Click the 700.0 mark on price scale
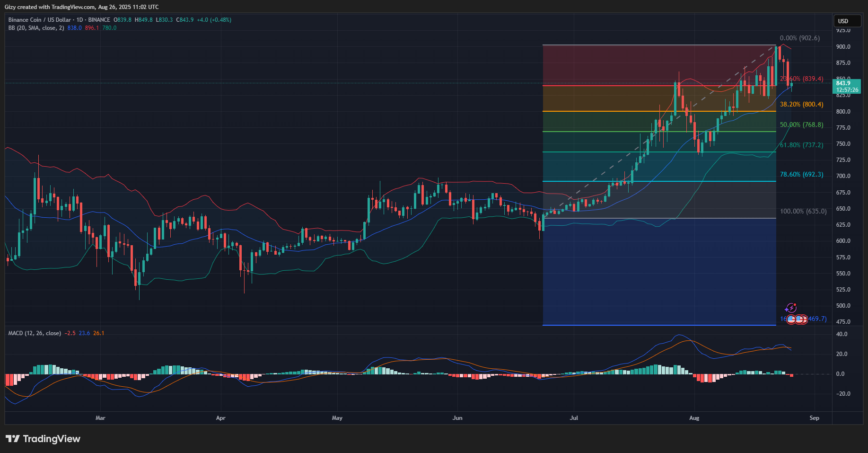Screen dimensions: 868x453 (x=843, y=176)
